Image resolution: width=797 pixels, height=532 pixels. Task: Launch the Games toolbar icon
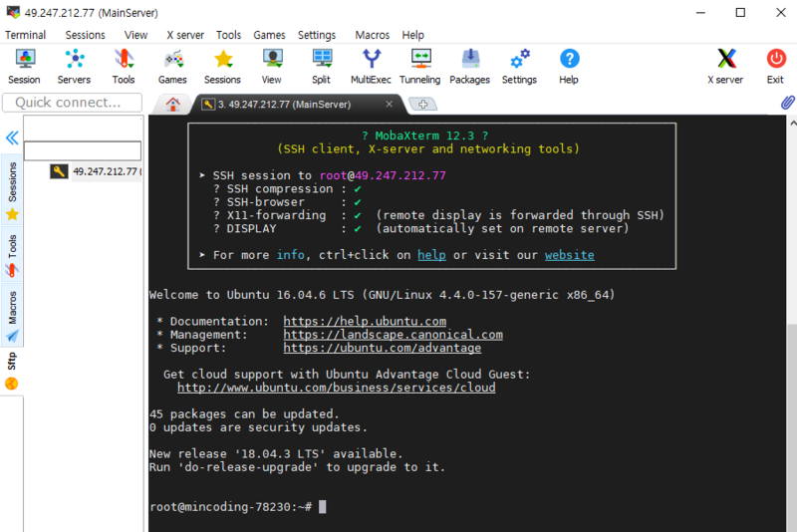click(172, 66)
